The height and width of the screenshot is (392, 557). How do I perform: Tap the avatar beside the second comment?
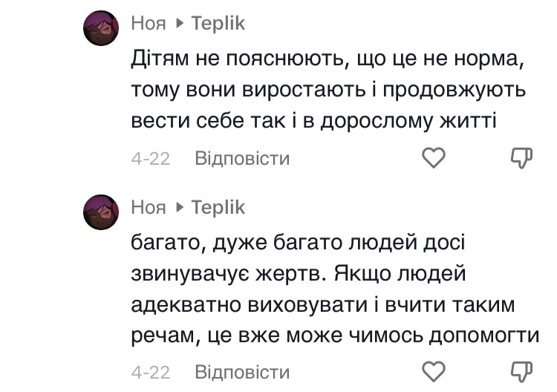pyautogui.click(x=100, y=212)
